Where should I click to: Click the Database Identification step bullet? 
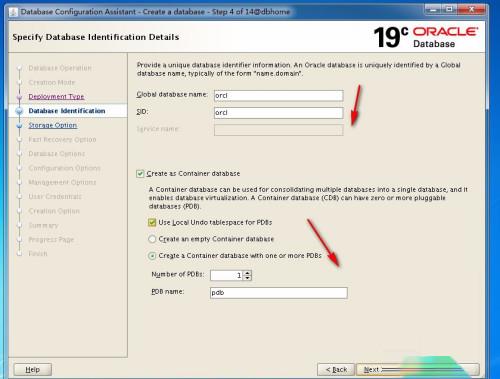click(19, 111)
